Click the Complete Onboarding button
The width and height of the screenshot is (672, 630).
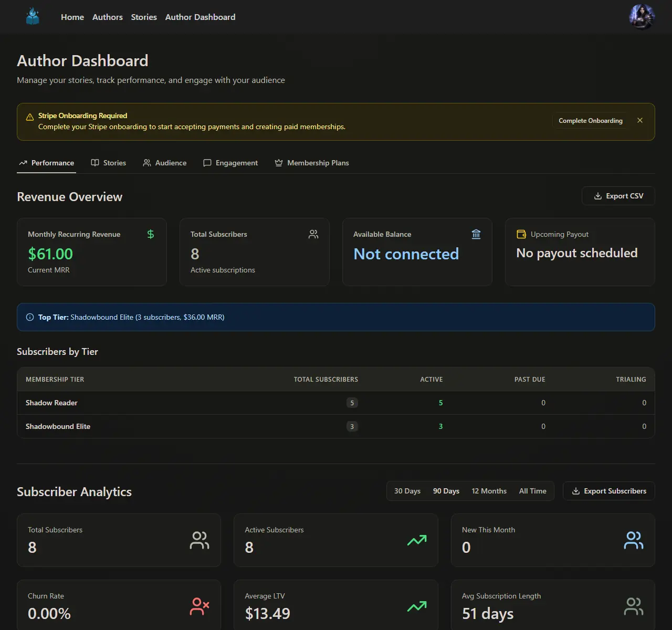[x=590, y=121]
